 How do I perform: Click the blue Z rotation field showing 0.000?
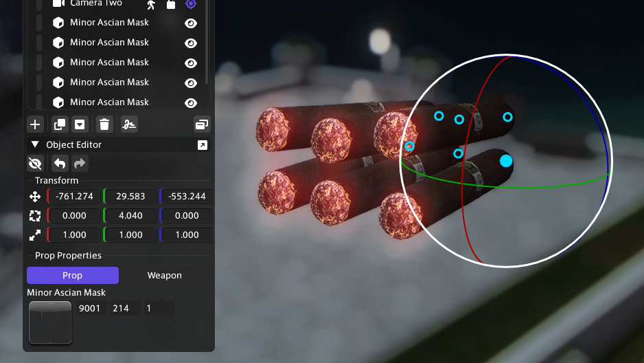tap(187, 215)
